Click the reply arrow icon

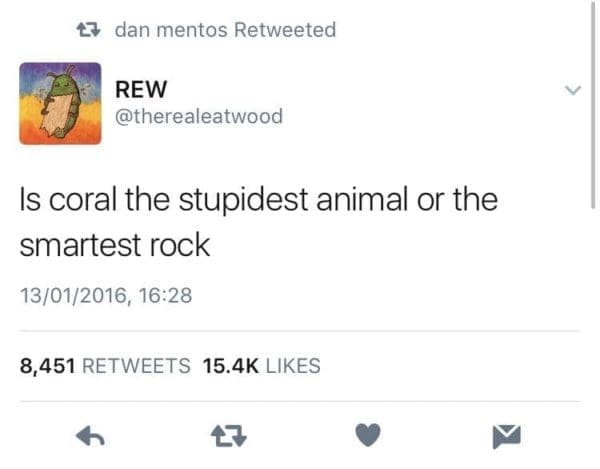pos(90,436)
